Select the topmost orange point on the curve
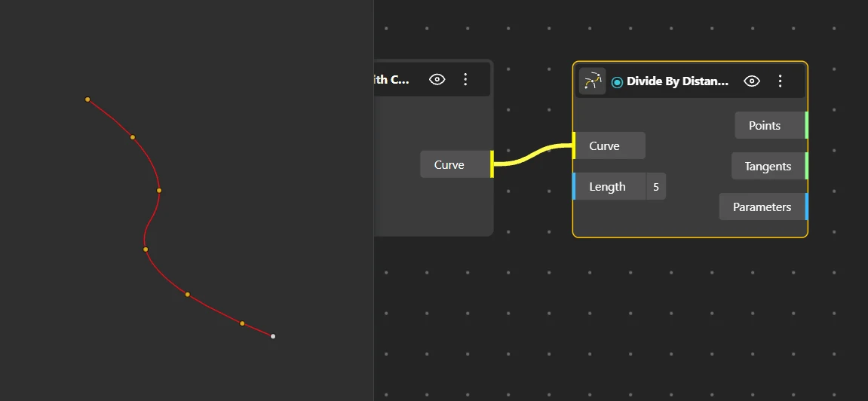Image resolution: width=868 pixels, height=401 pixels. point(87,99)
